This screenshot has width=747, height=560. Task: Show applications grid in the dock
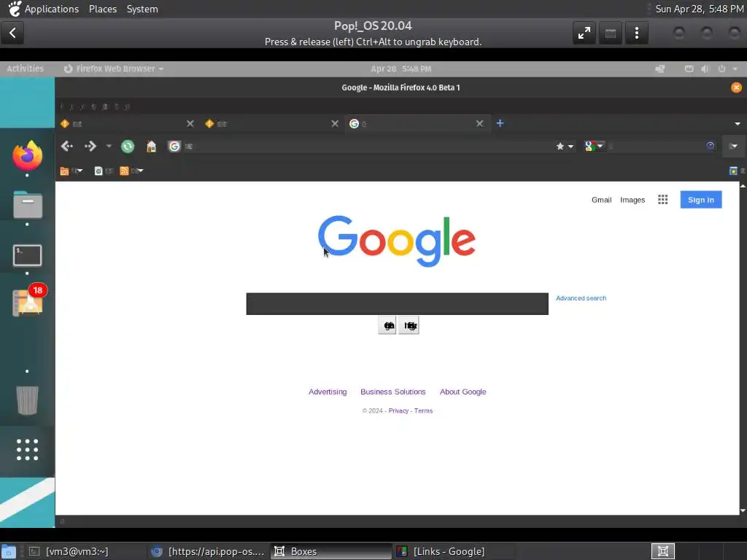[x=27, y=449]
